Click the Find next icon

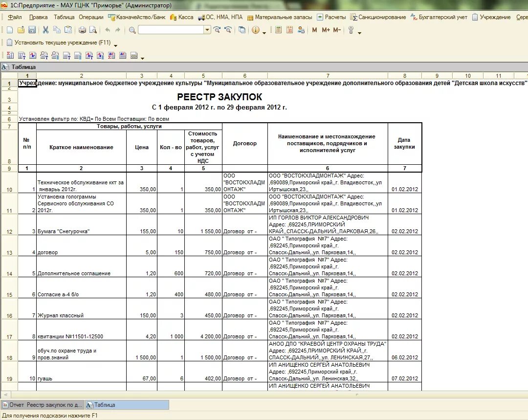coord(217,30)
